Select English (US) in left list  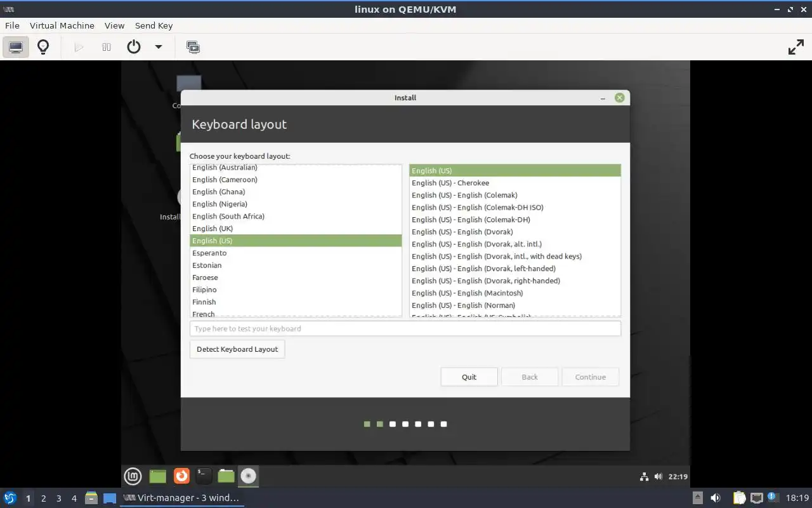pyautogui.click(x=296, y=241)
